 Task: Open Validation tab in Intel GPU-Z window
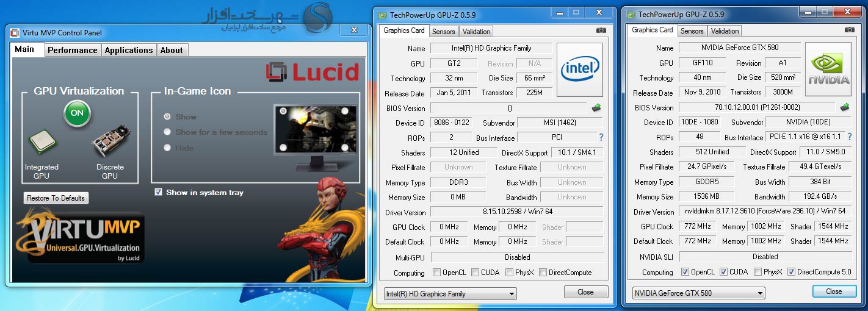(476, 31)
